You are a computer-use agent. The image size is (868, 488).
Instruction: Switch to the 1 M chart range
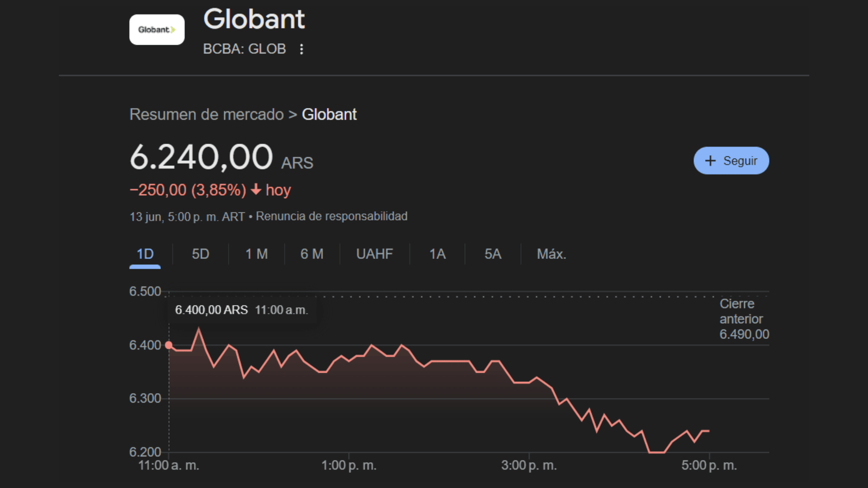pos(256,254)
